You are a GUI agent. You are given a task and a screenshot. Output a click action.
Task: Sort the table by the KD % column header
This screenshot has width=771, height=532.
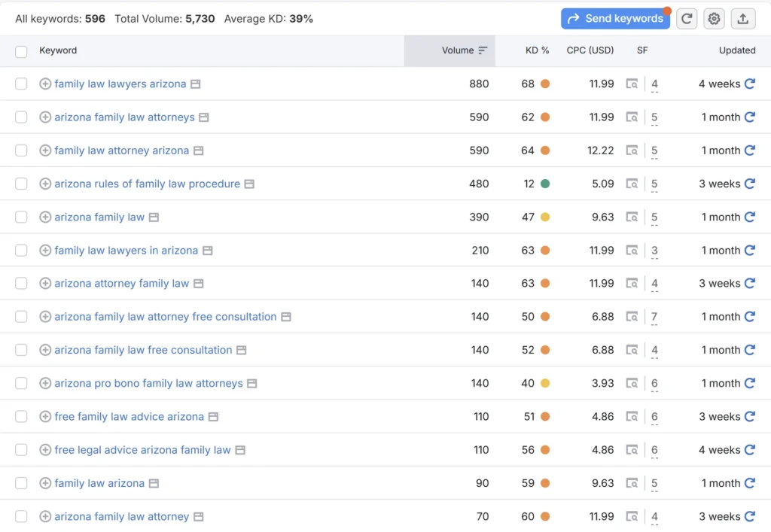(538, 50)
